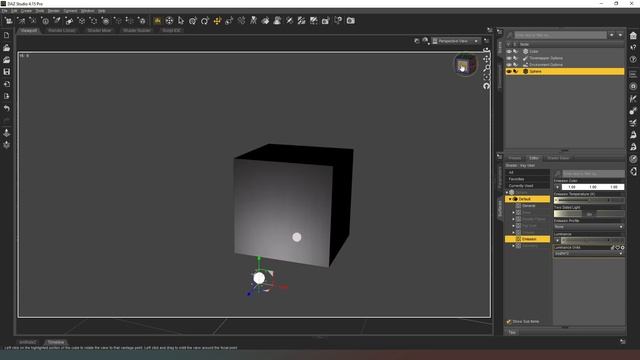Click the reset view control below orbit controls

point(486,86)
